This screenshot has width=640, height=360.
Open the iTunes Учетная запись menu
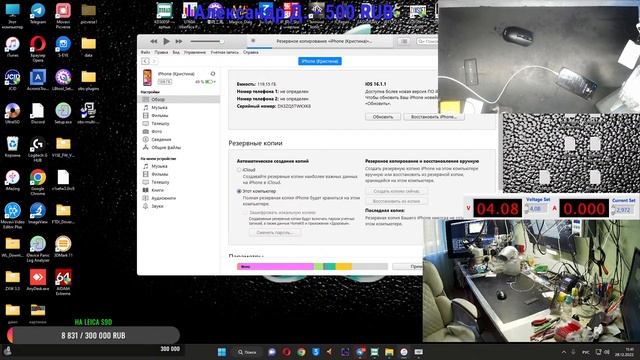(x=224, y=52)
